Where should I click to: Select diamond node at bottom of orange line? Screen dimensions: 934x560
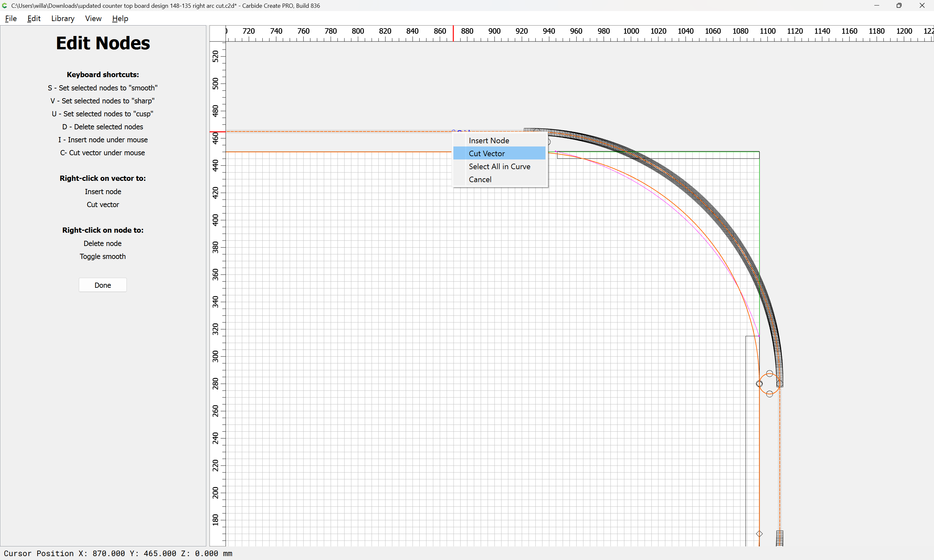759,533
